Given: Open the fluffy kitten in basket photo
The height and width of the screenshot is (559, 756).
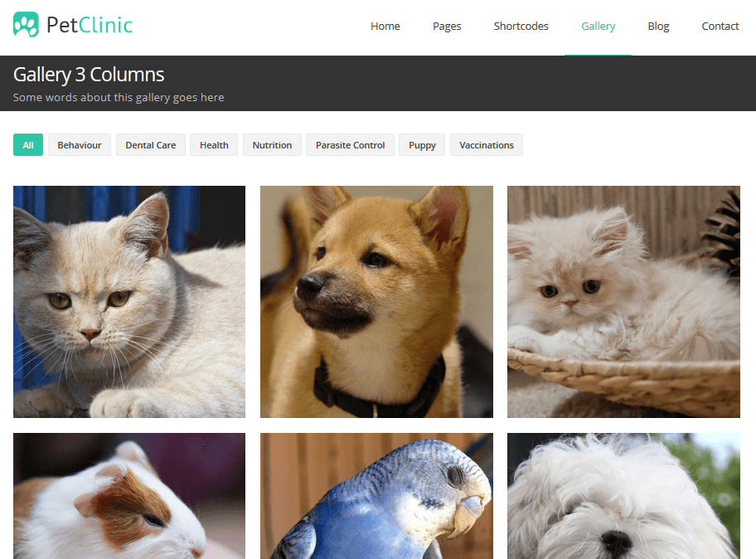Looking at the screenshot, I should click(623, 302).
